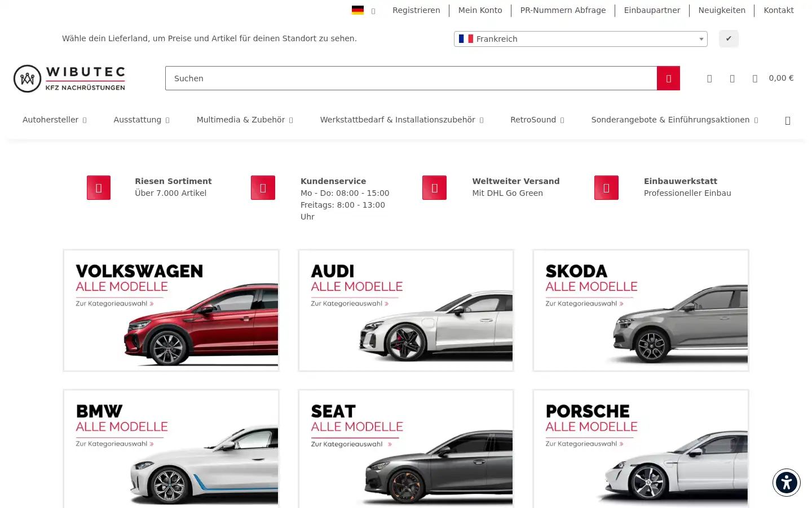
Task: Open the Frankreich country dropdown
Action: click(581, 39)
